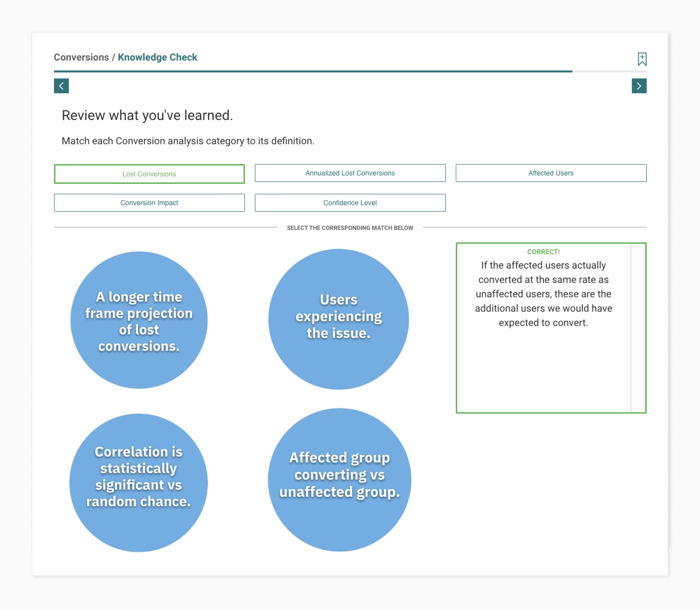Open the Conversions breadcrumb
Viewport: 700px width, 610px height.
[81, 57]
